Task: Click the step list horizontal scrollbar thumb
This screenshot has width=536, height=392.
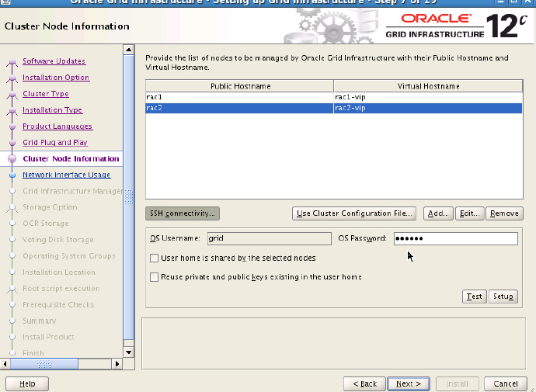Action: click(x=44, y=363)
